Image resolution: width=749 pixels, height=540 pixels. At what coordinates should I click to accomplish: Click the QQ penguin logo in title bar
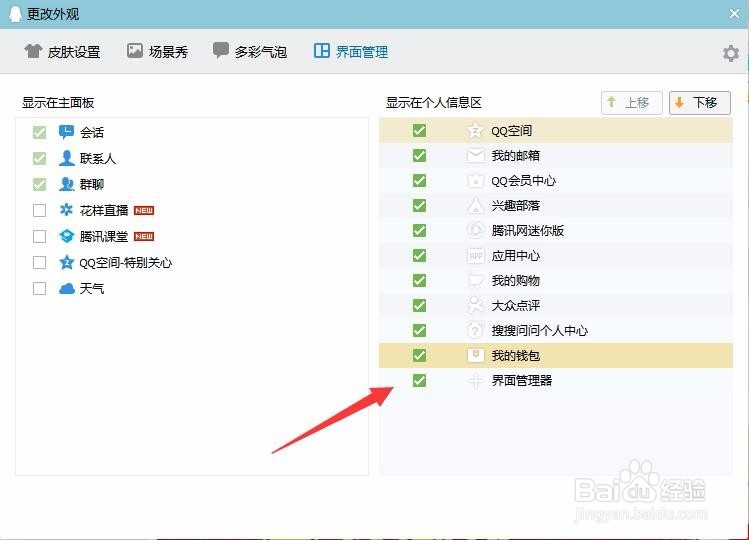16,14
